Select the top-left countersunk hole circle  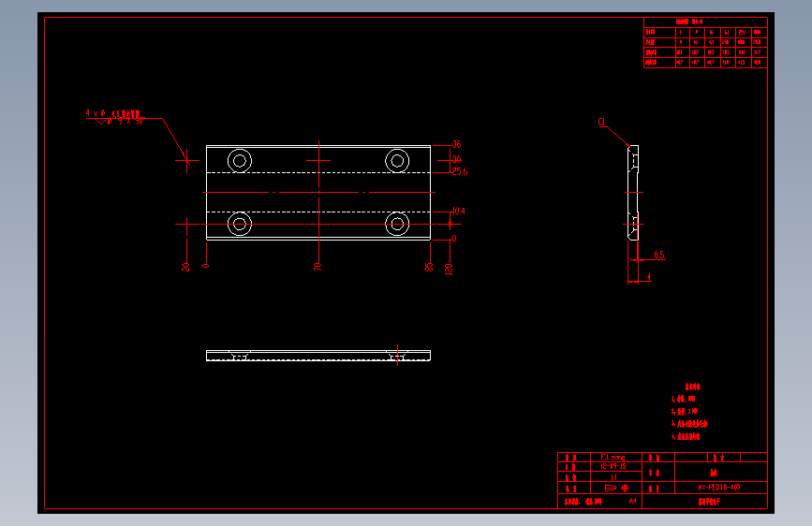(x=240, y=160)
